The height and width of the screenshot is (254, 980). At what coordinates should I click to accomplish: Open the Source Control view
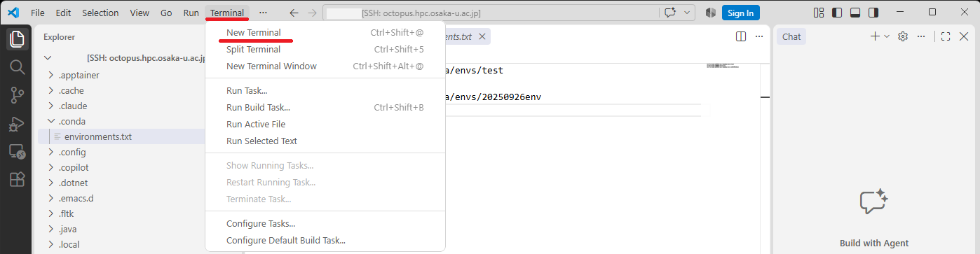coord(17,95)
